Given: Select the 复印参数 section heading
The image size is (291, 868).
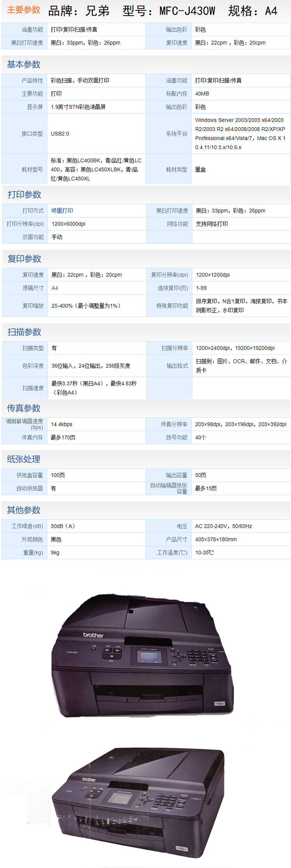Looking at the screenshot, I should click(24, 258).
